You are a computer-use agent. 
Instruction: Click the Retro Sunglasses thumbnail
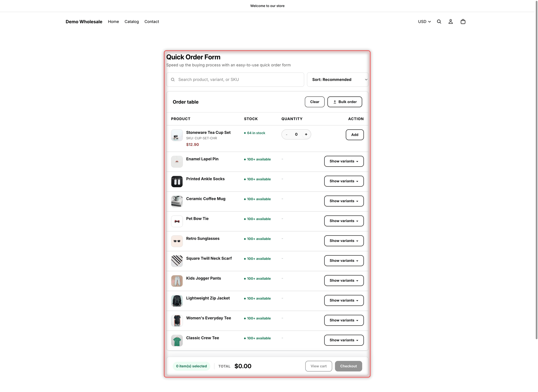pyautogui.click(x=177, y=241)
